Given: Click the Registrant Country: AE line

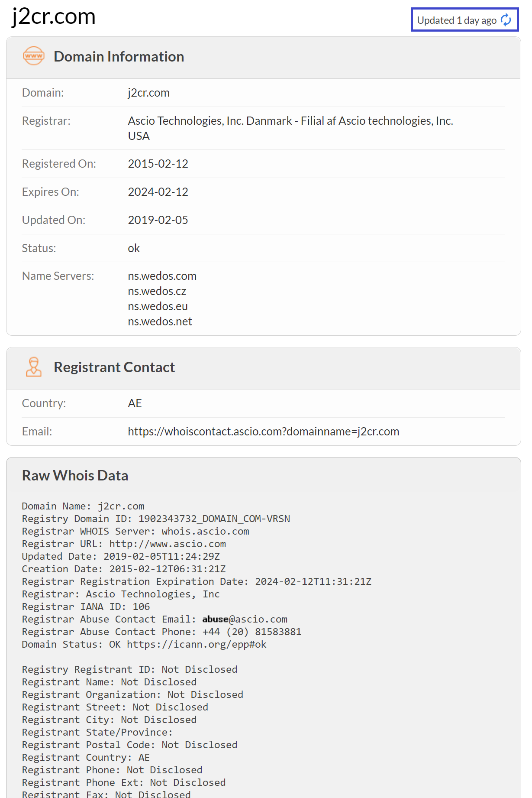Looking at the screenshot, I should pyautogui.click(x=86, y=757).
